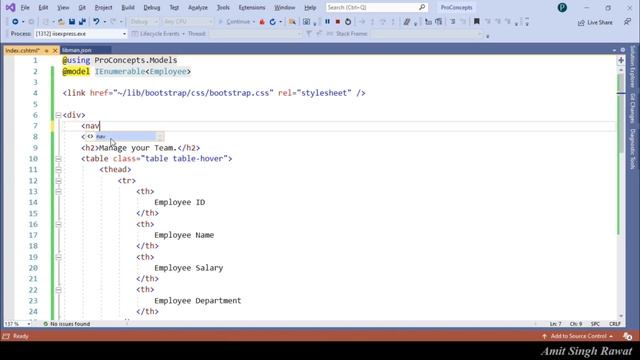
Task: Pin the index.cshtml tab
Action: point(46,50)
